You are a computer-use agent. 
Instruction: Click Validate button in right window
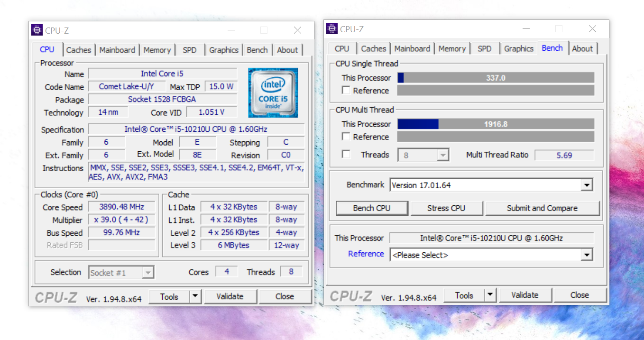point(525,295)
